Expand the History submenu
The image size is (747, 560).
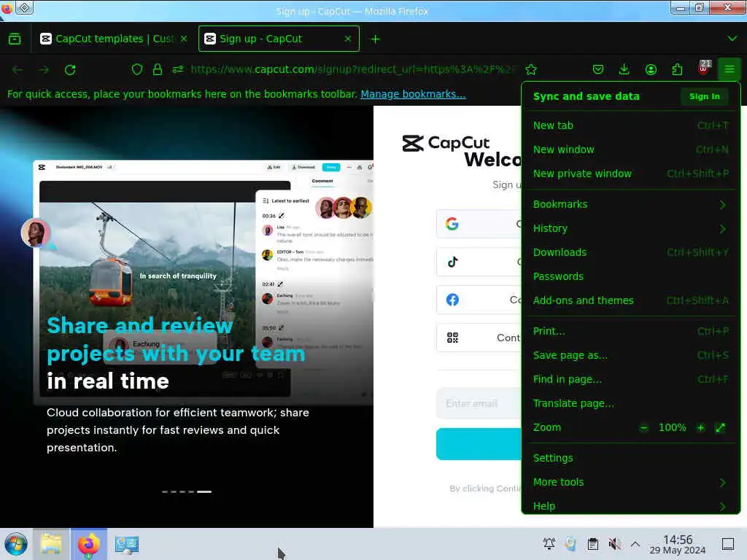pos(631,228)
